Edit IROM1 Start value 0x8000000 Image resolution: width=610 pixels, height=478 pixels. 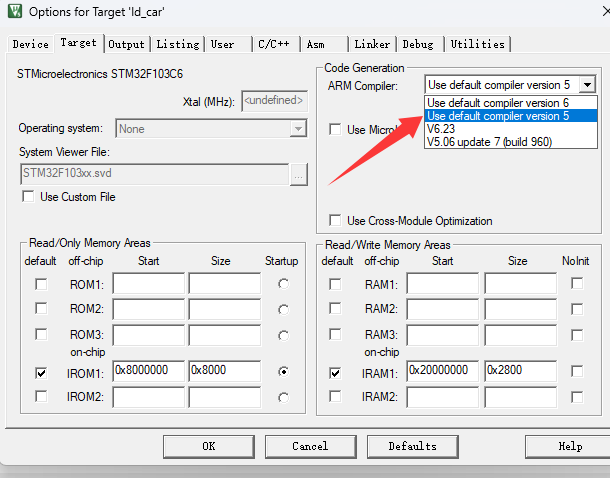point(149,371)
